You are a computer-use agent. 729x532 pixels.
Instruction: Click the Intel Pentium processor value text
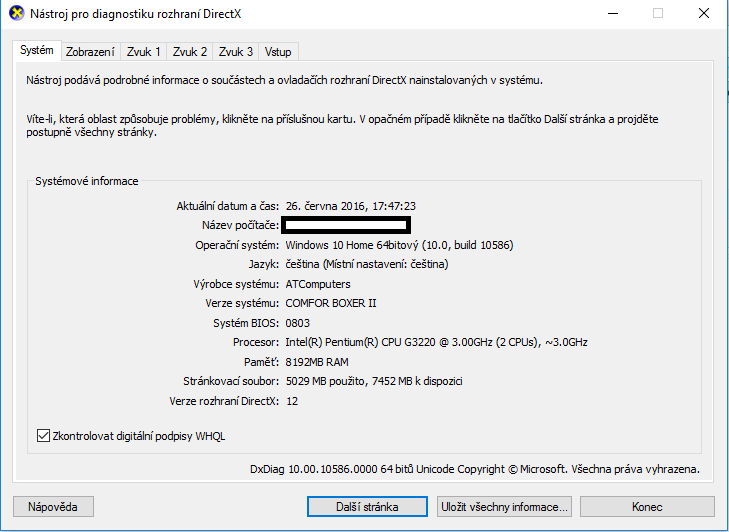(436, 343)
